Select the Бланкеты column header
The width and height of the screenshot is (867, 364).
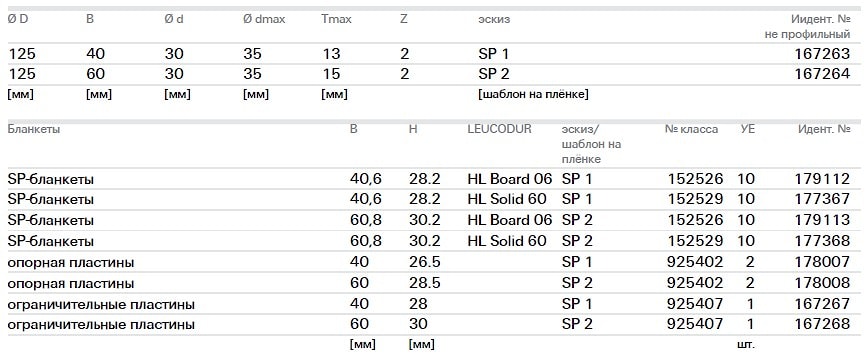[34, 130]
